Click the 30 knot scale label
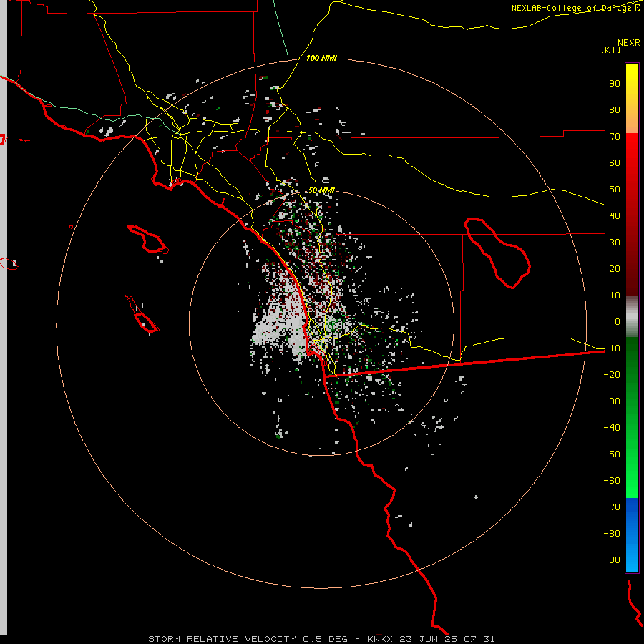The image size is (644, 644). pyautogui.click(x=615, y=243)
